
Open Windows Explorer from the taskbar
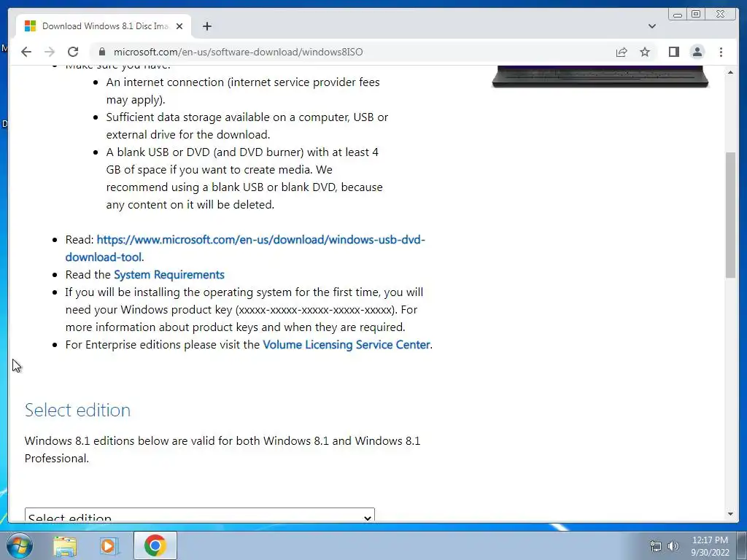65,545
